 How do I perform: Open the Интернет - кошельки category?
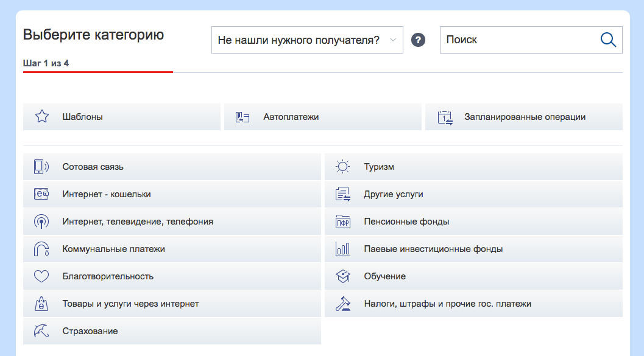point(107,194)
